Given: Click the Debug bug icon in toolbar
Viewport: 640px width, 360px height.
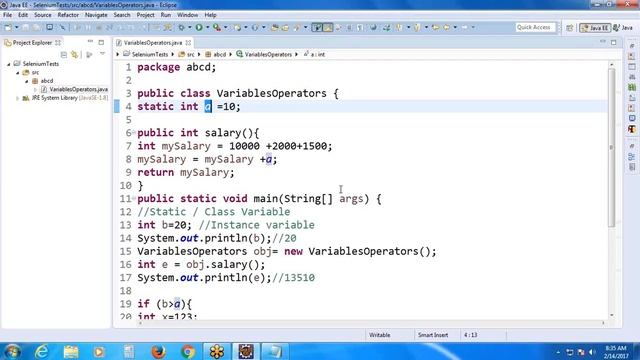Looking at the screenshot, I should coord(181,27).
